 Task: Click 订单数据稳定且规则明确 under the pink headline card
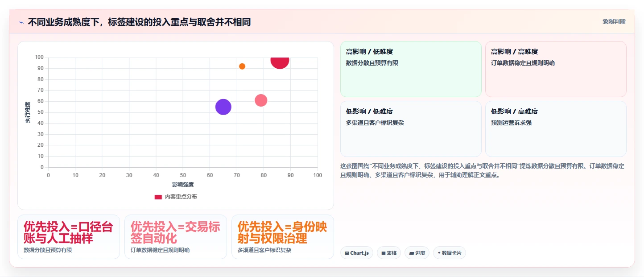pos(160,250)
